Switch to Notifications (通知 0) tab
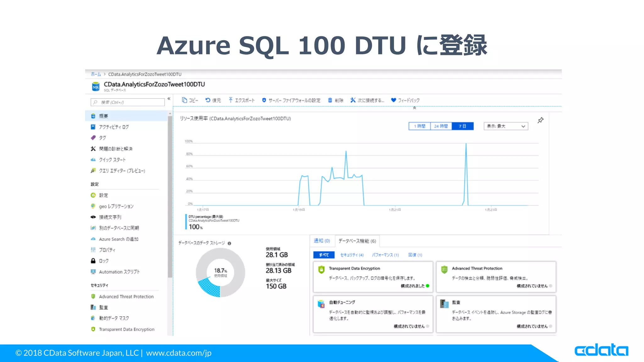This screenshot has width=644, height=362. [322, 241]
